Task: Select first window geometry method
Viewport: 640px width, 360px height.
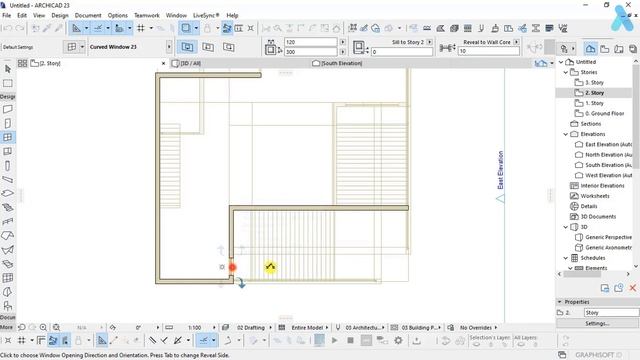Action: (187, 47)
